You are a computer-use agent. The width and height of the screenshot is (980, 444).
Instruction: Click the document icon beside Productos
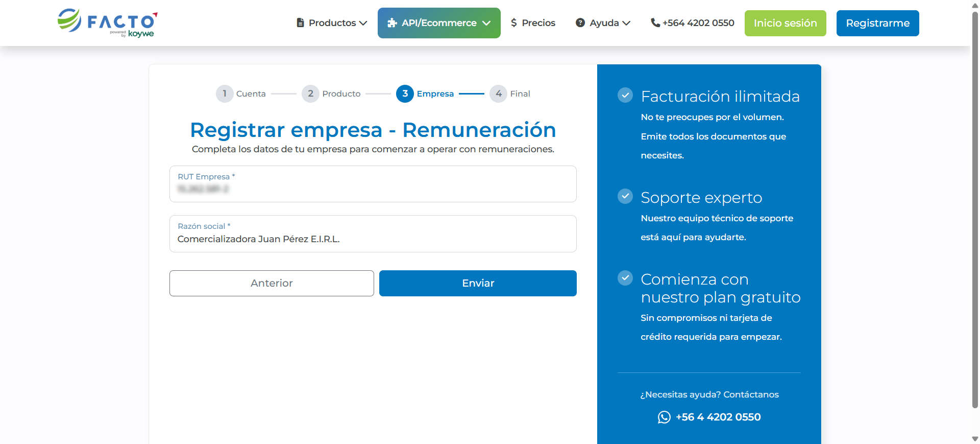(x=301, y=23)
